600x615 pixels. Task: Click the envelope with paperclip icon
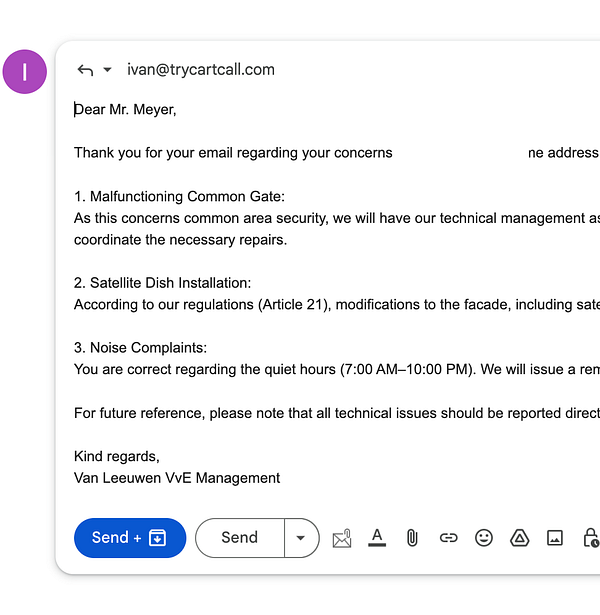[342, 538]
